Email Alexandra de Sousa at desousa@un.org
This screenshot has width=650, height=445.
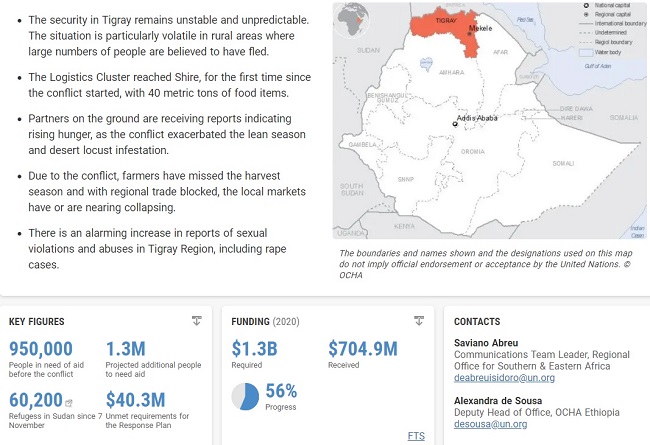coord(490,424)
